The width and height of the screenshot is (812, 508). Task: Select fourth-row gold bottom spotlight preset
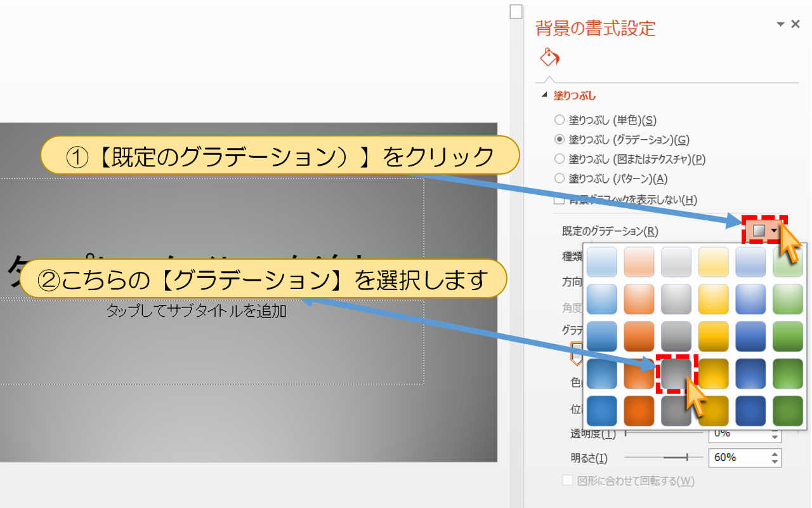714,374
